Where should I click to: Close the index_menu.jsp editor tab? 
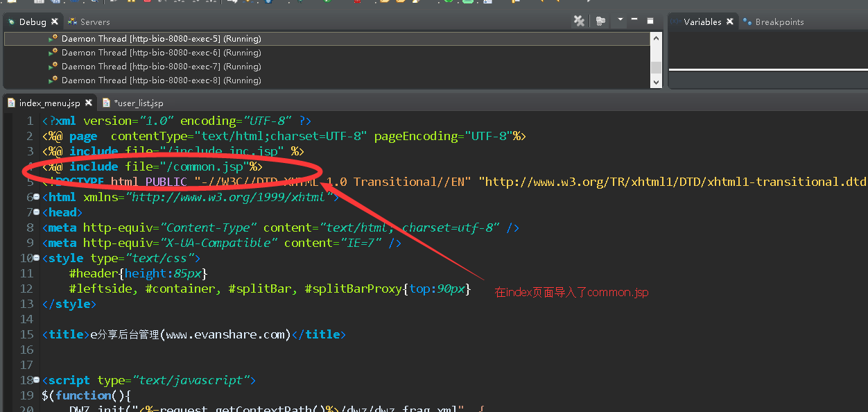[89, 103]
